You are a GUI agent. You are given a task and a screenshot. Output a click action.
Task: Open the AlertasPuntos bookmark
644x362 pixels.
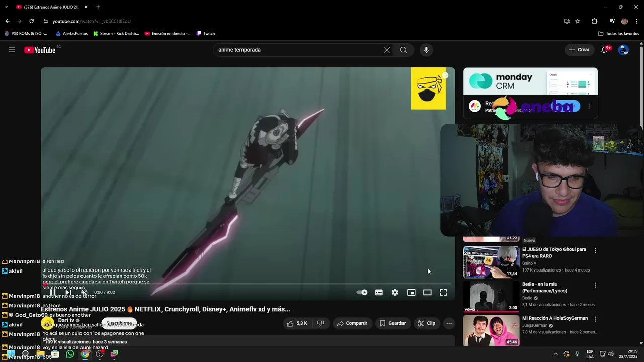coord(71,34)
